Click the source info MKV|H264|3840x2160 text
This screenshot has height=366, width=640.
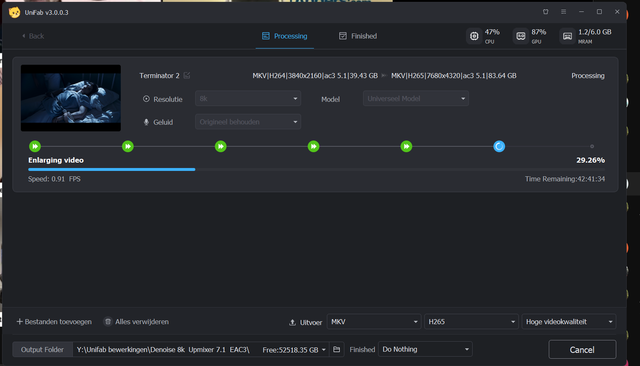click(x=315, y=76)
